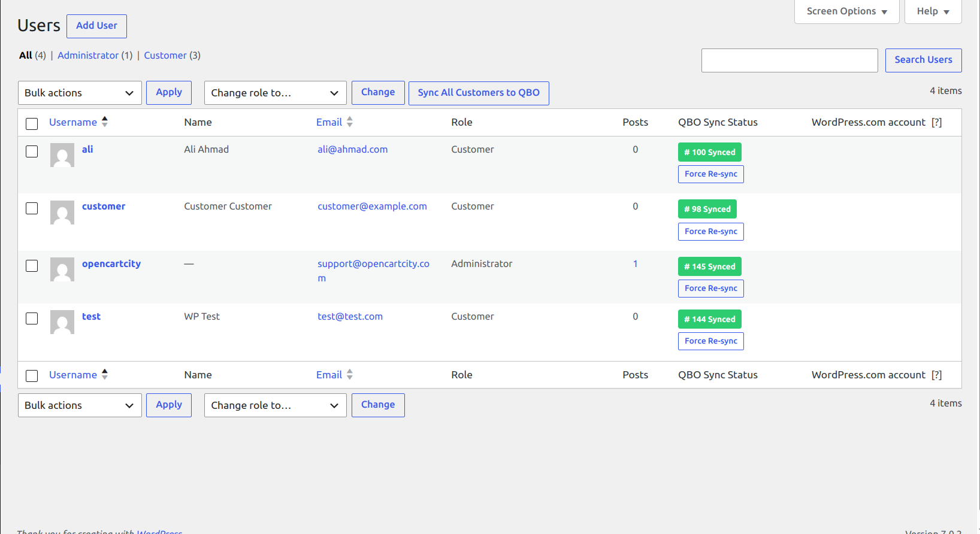The height and width of the screenshot is (534, 980).
Task: Select the checkbox for user ali
Action: tap(32, 151)
